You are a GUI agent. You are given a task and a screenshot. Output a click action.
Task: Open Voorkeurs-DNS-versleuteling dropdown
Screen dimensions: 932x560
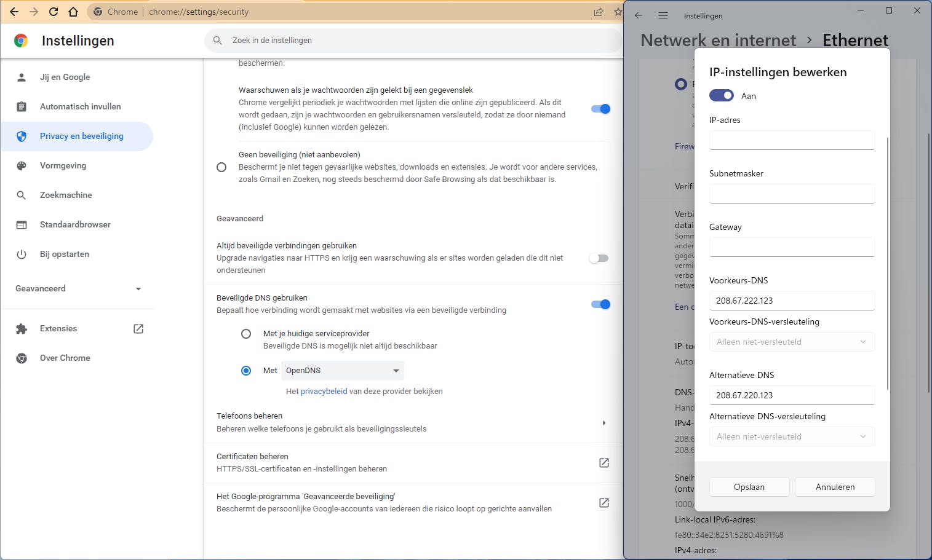792,342
